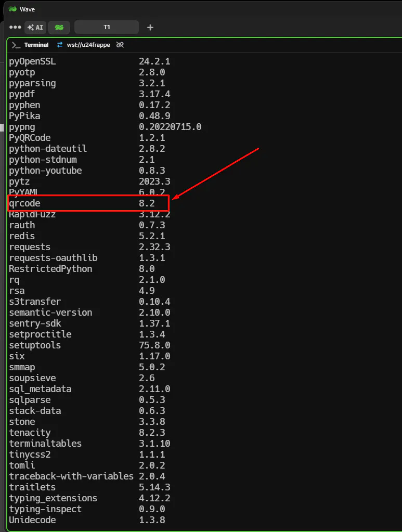The height and width of the screenshot is (532, 402).
Task: Click the green Wave workspace switcher icon
Action: (59, 28)
